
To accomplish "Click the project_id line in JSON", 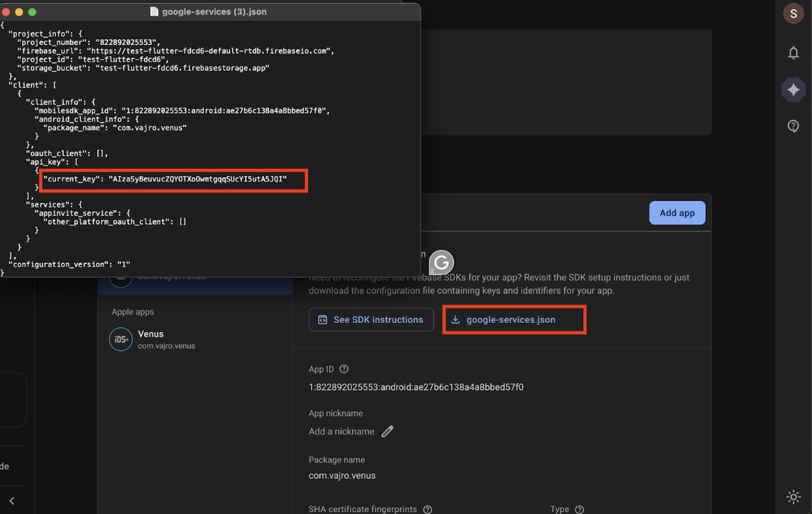I will pyautogui.click(x=93, y=59).
